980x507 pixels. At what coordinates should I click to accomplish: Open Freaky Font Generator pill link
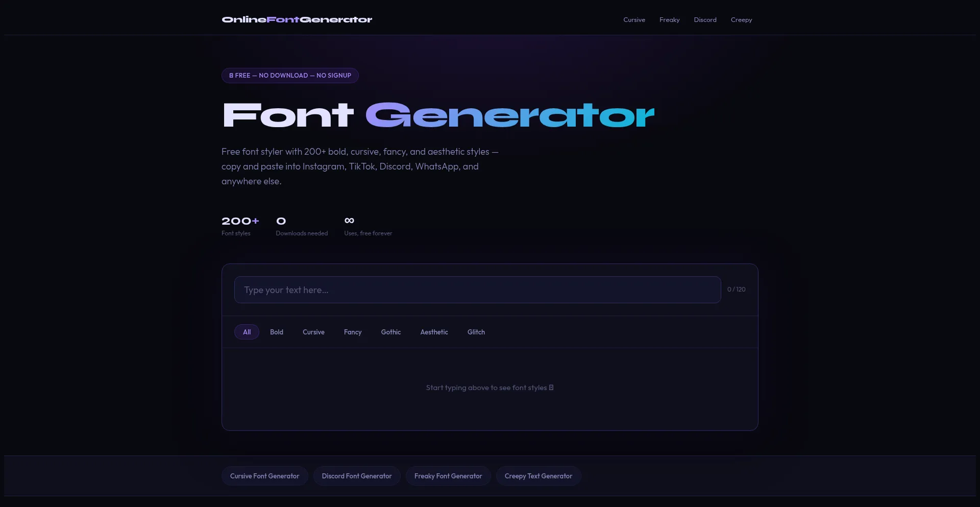pos(448,476)
